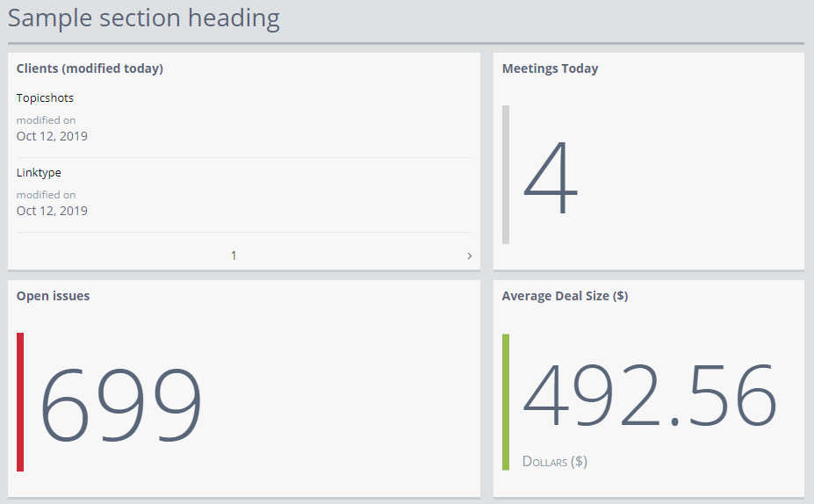Click 'modified on' label under Linktype

click(x=46, y=195)
